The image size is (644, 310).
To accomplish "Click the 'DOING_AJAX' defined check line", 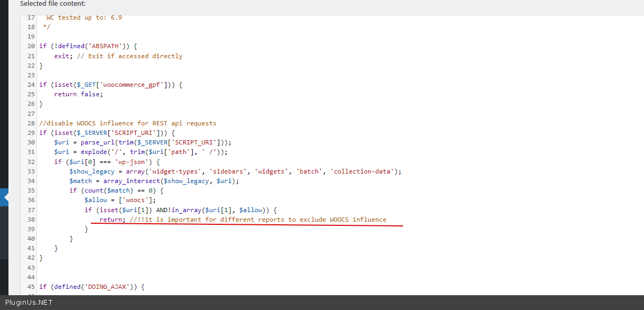I will (x=92, y=287).
